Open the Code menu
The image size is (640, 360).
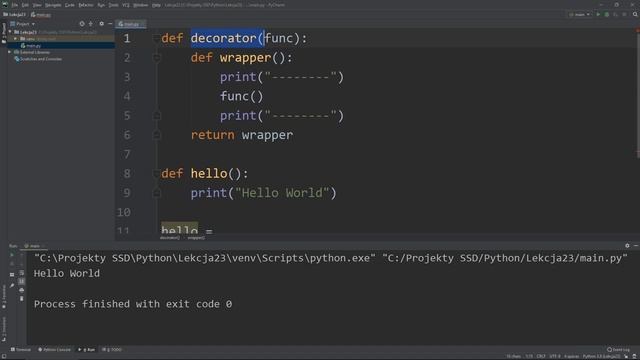[70, 5]
